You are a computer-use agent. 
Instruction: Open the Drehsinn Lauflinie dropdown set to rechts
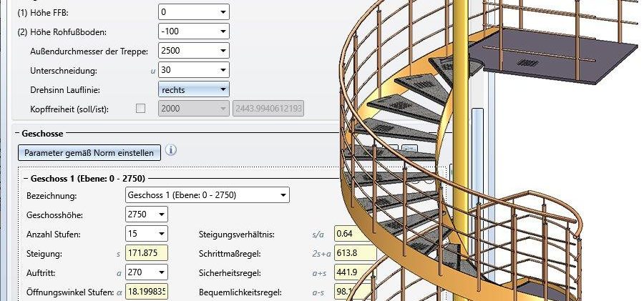223,89
